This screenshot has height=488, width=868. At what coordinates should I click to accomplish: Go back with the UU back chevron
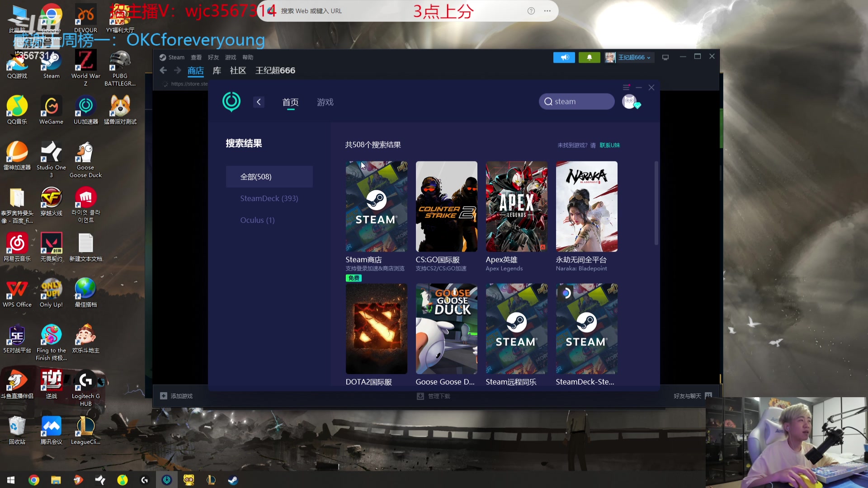coord(259,102)
